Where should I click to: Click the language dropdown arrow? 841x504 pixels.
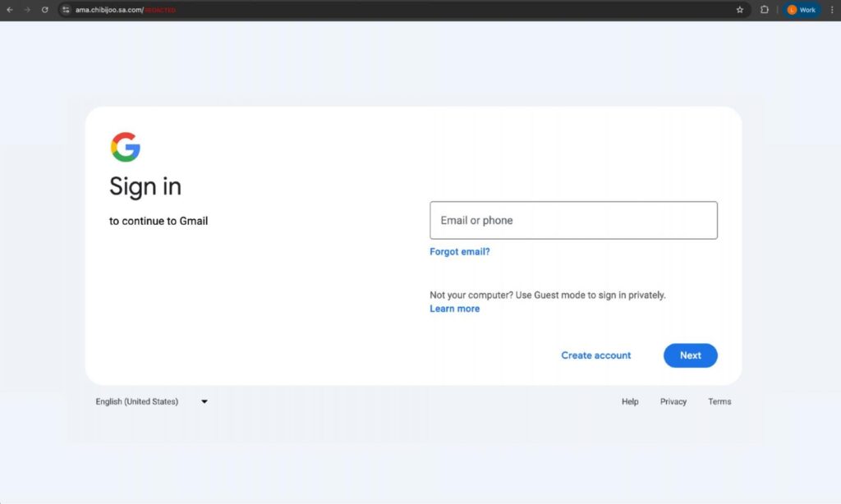tap(205, 401)
